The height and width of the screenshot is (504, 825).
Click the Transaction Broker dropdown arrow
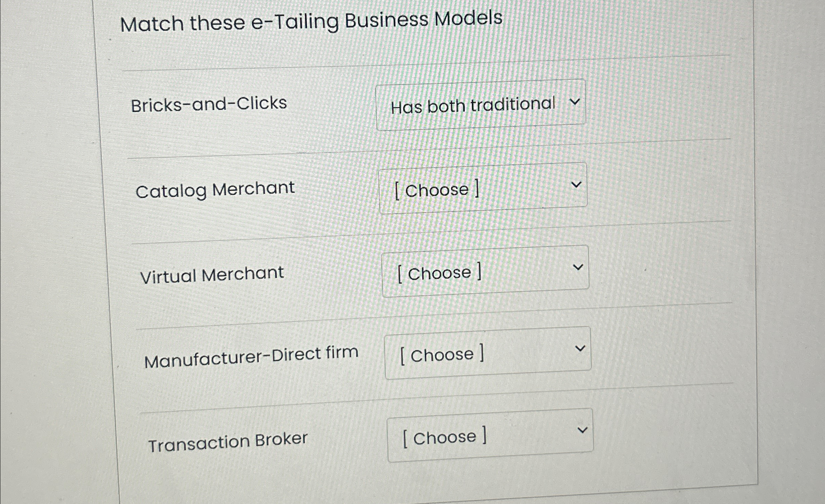tap(583, 430)
